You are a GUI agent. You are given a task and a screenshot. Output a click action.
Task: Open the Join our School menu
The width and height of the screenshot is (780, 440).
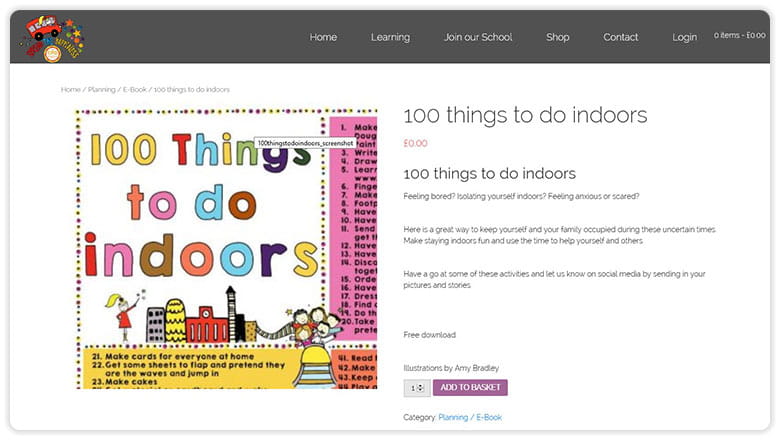point(478,37)
